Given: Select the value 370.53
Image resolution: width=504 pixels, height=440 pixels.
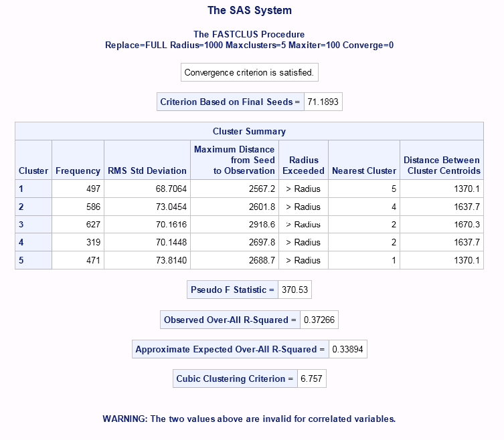Looking at the screenshot, I should [295, 290].
